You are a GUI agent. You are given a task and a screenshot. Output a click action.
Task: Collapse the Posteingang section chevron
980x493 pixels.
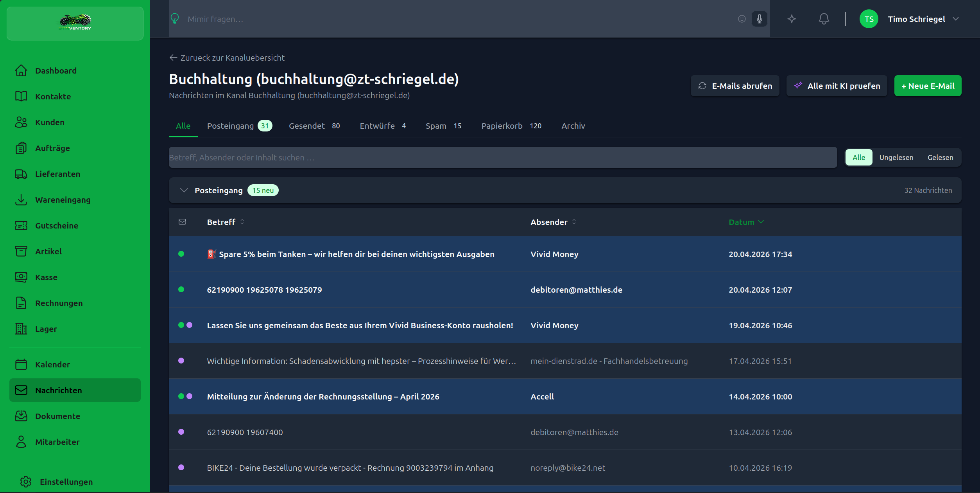[184, 190]
